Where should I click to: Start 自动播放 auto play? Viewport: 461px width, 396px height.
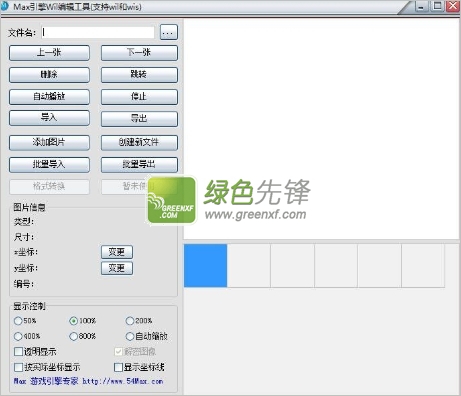[49, 97]
